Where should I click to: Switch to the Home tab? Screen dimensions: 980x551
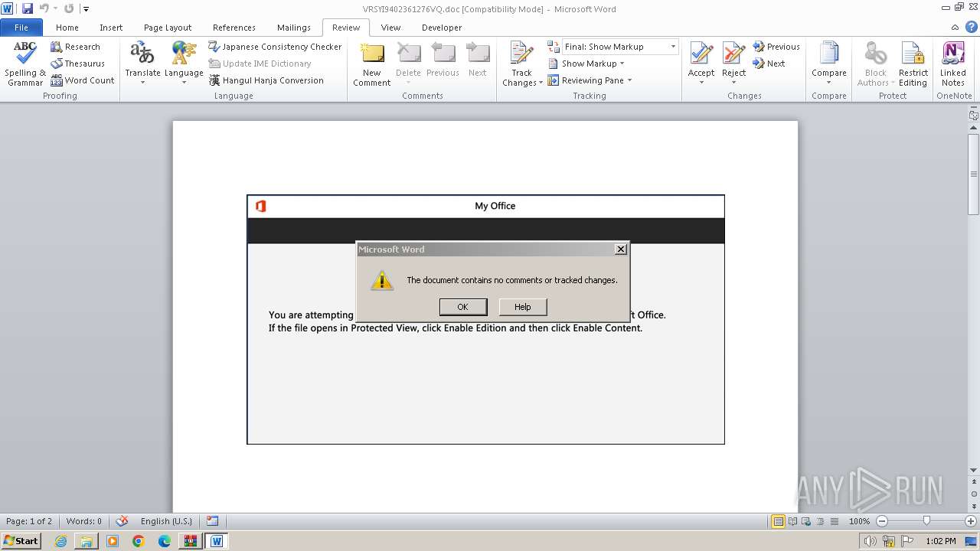pyautogui.click(x=67, y=28)
